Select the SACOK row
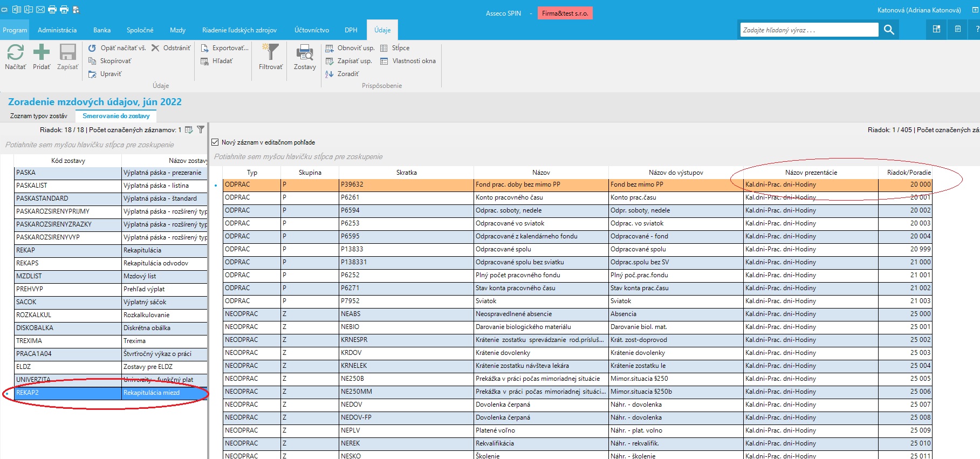Image resolution: width=980 pixels, height=459 pixels. click(x=111, y=302)
